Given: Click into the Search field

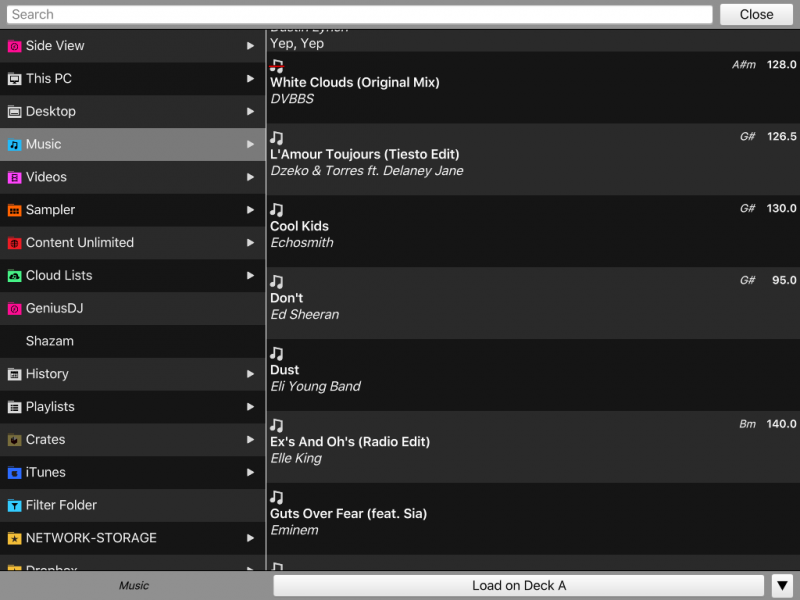Looking at the screenshot, I should 360,14.
